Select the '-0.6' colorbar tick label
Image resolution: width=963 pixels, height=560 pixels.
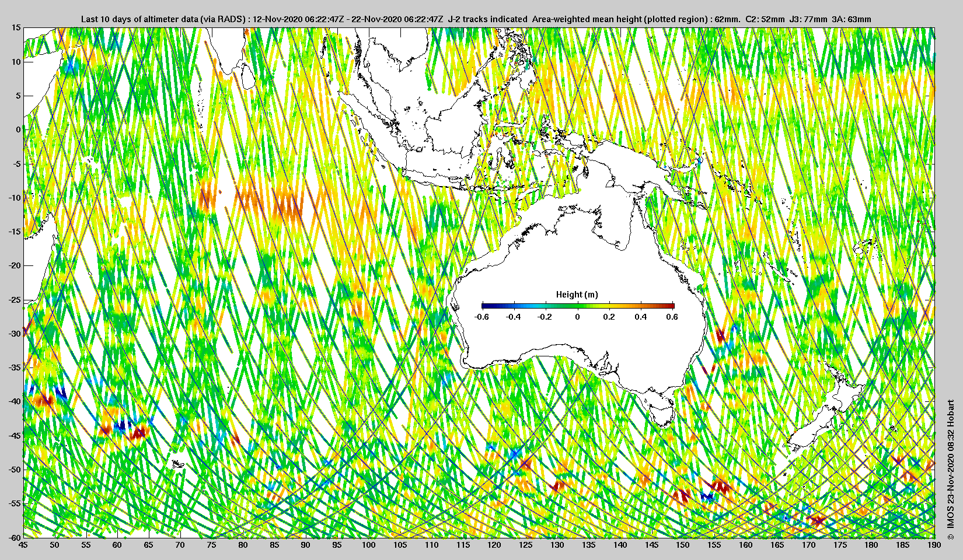pyautogui.click(x=481, y=317)
